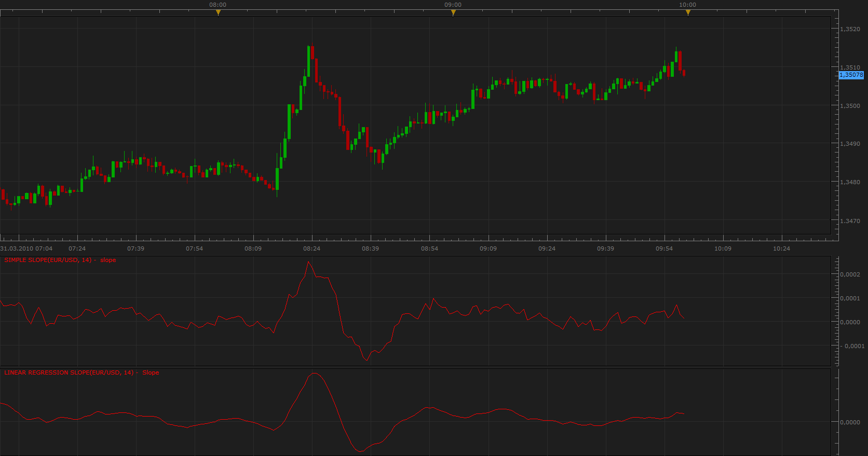
Task: Click the last red candle on the chart
Action: tap(684, 73)
